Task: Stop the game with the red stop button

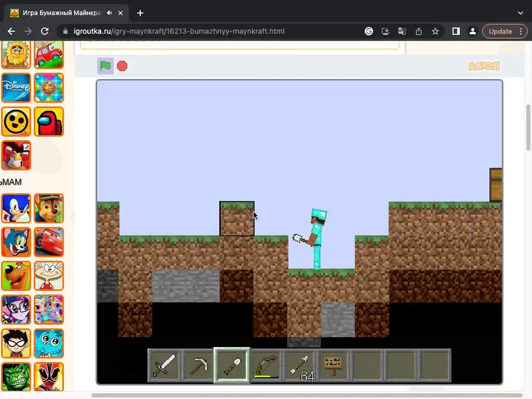Action: (122, 66)
